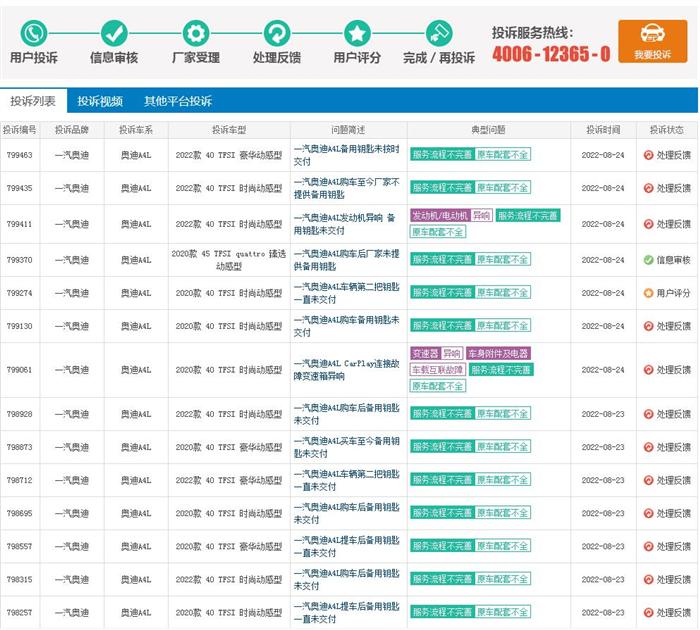This screenshot has width=700, height=630.
Task: Click status icon for complaint 798257
Action: click(x=648, y=612)
